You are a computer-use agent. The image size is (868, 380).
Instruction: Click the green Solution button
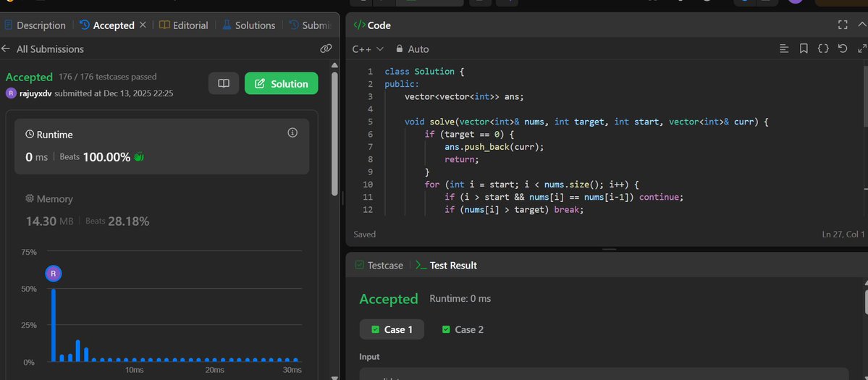coord(281,83)
